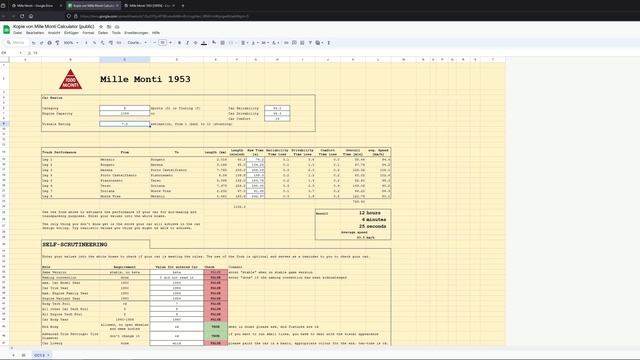Open the cell borders tool
The height and width of the screenshot is (360, 640).
pos(222,42)
